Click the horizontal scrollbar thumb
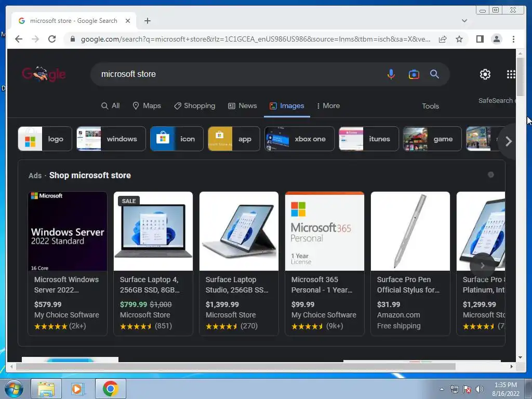532x399 pixels. click(236, 366)
